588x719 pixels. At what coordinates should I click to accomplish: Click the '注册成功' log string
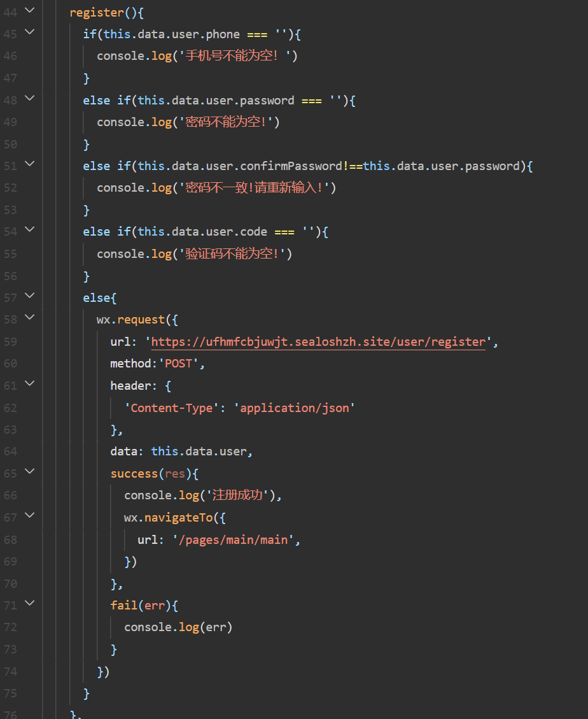coord(237,495)
